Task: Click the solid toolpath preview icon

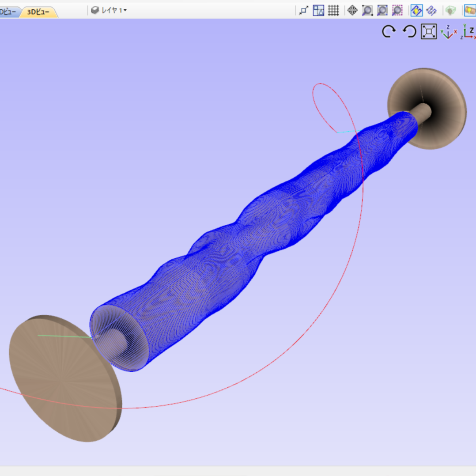Action: (x=431, y=11)
